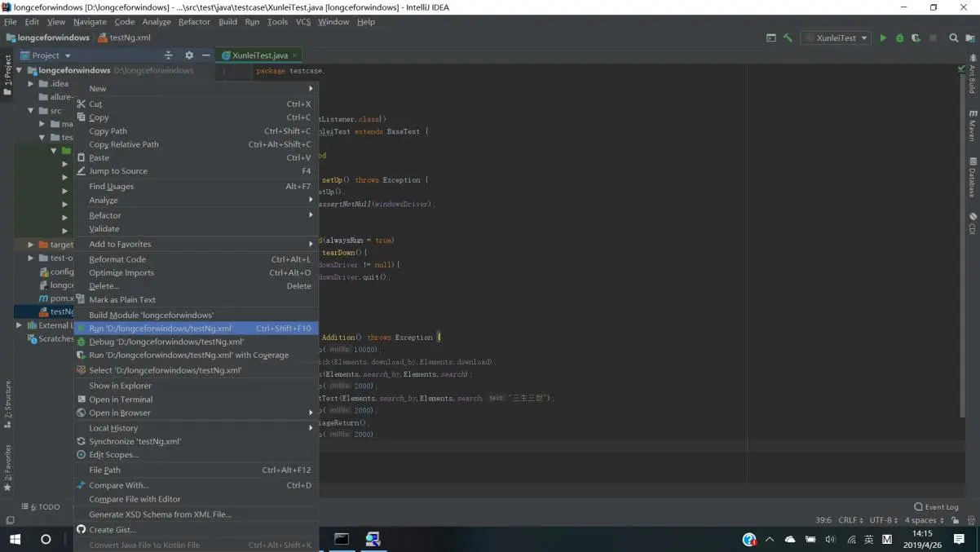Open the Analyze submenu
The image size is (980, 552).
click(196, 200)
